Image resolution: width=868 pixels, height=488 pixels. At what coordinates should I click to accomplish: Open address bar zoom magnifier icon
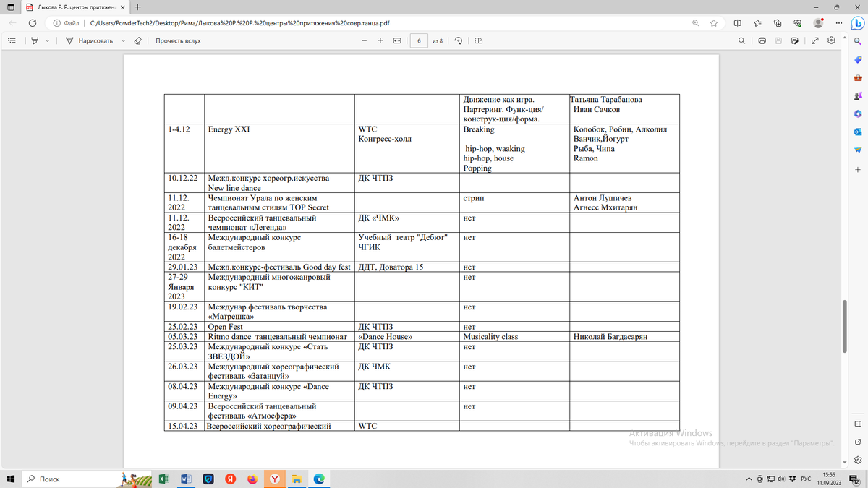696,22
